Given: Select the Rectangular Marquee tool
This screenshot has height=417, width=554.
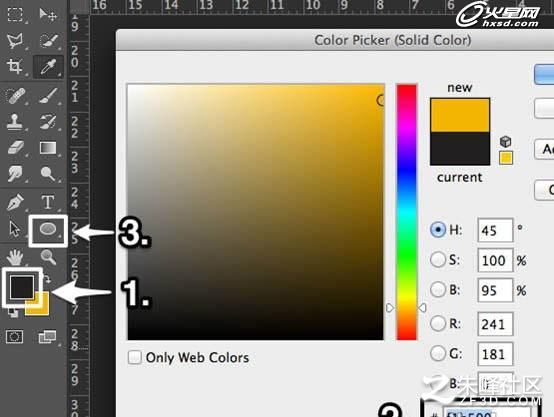Looking at the screenshot, I should tap(15, 14).
